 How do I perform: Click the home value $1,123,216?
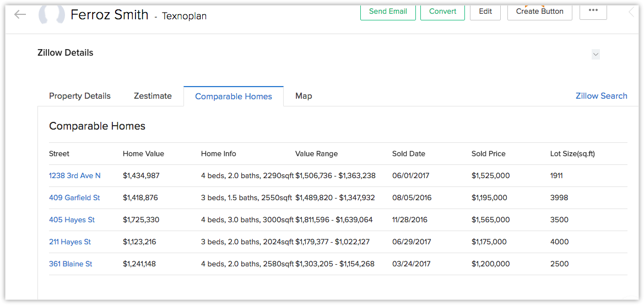click(139, 242)
